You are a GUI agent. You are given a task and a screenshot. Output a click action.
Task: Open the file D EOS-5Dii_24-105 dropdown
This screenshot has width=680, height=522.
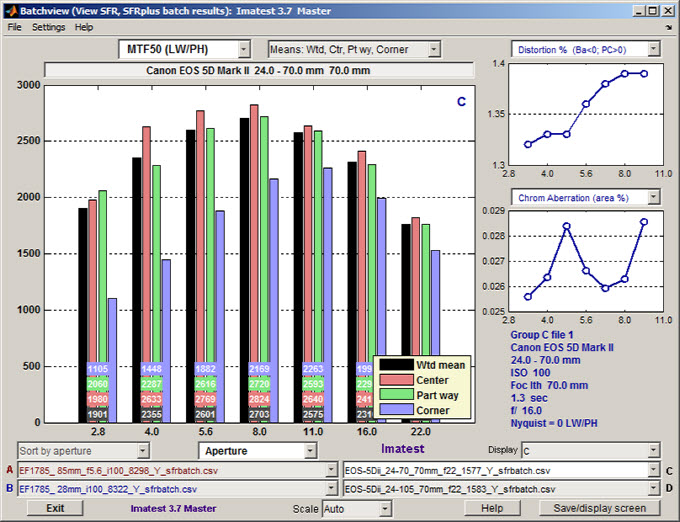502,489
